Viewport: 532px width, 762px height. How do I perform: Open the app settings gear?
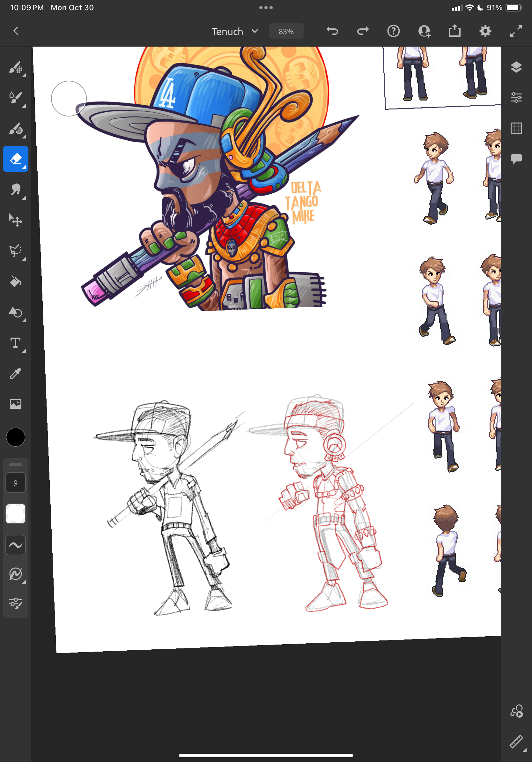coord(485,31)
